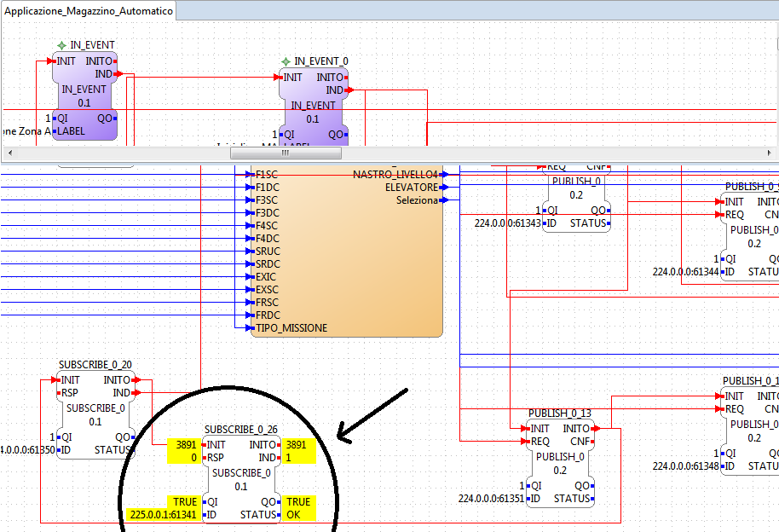This screenshot has width=779, height=532.
Task: Click the IND output of IN_EVENT block
Action: (104, 74)
